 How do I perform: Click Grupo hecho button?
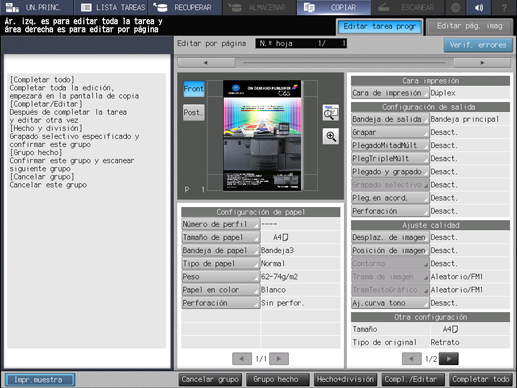[278, 380]
